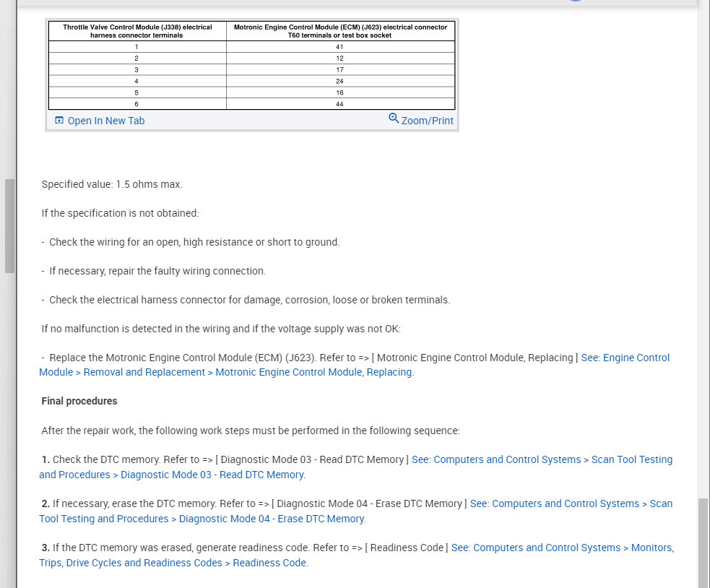This screenshot has height=588, width=710.
Task: Click the right page scrollbar thumb
Action: pos(703,542)
